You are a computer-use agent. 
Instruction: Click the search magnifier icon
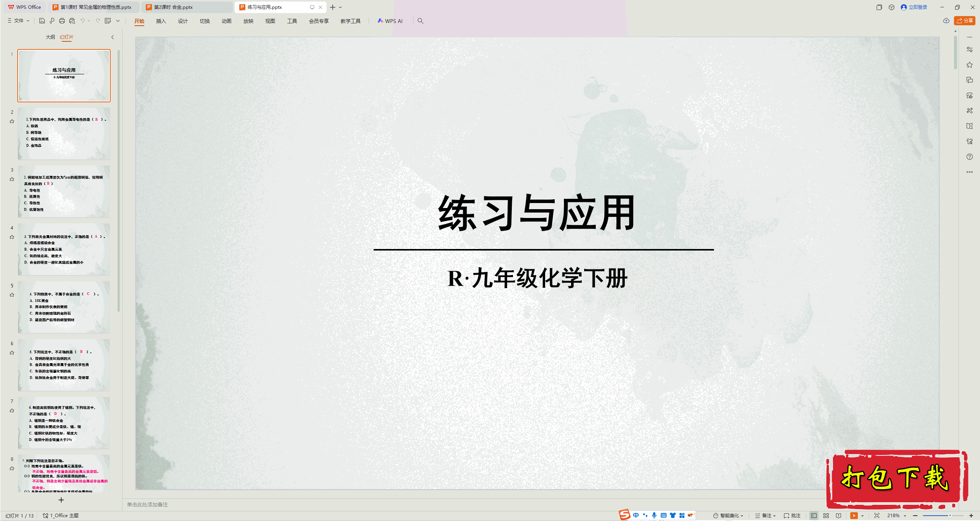pos(420,21)
